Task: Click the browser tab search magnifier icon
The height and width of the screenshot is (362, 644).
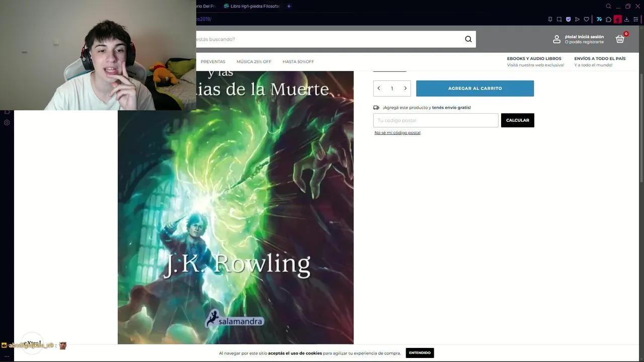Action: [x=608, y=6]
